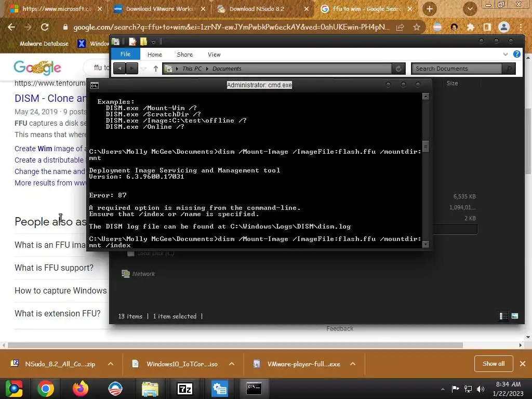Open cmd.exe window system menu icon
The image size is (532, 399).
click(95, 86)
